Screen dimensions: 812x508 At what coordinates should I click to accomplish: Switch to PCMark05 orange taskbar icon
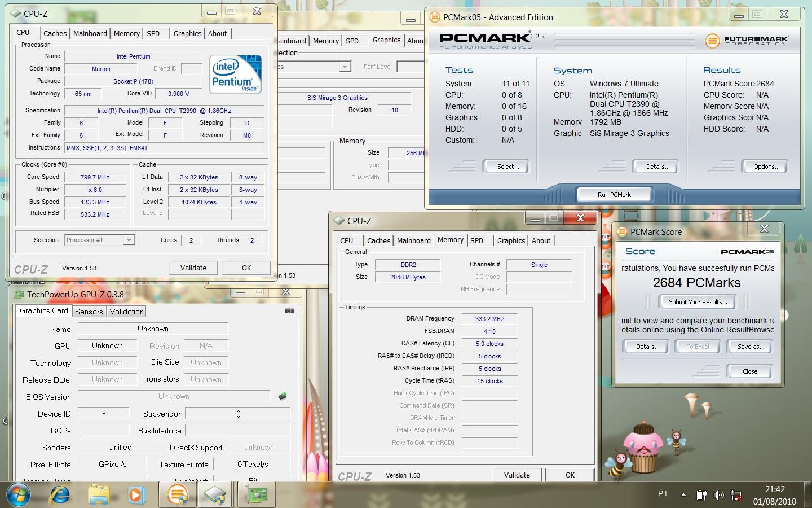coord(178,495)
